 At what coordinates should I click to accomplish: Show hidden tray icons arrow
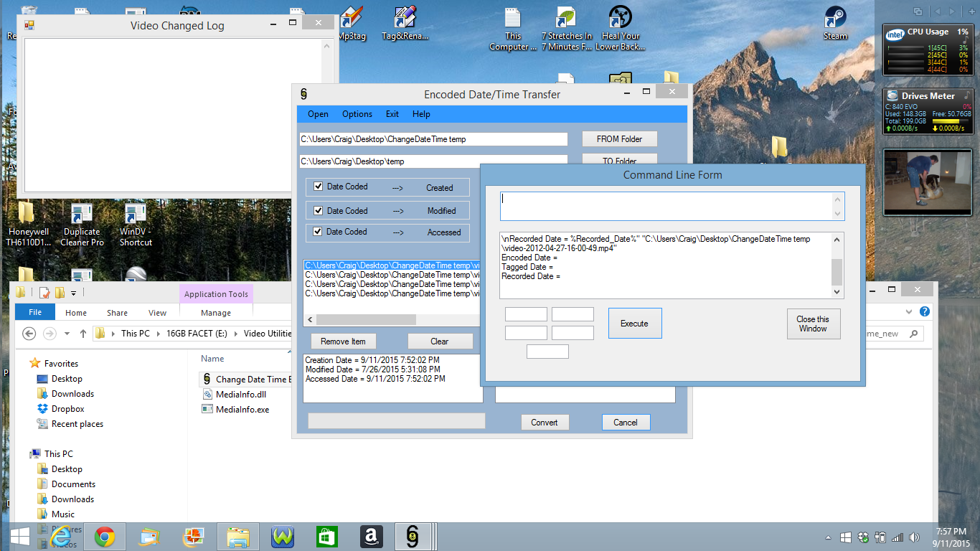829,537
